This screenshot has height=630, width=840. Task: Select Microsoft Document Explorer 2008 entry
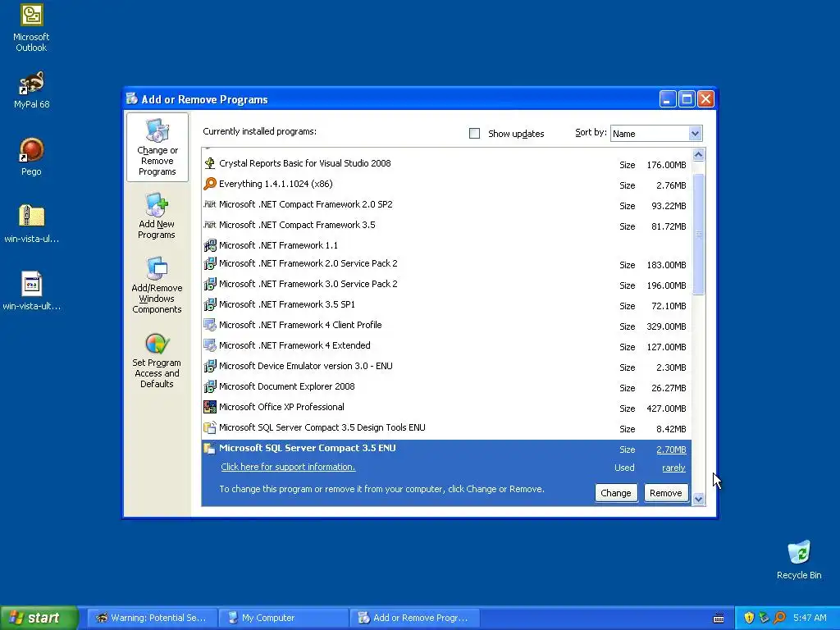coord(445,387)
